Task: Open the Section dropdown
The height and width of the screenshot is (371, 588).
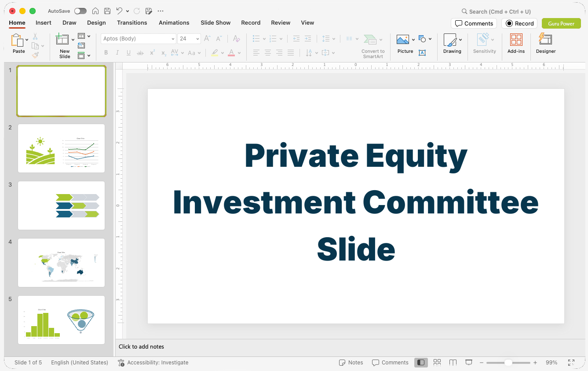Action: pos(84,55)
